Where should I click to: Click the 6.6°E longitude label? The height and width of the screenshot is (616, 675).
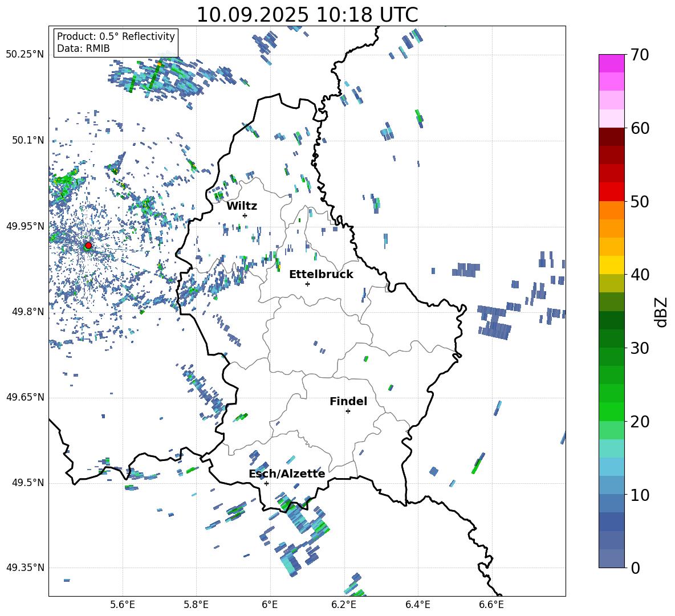click(491, 605)
